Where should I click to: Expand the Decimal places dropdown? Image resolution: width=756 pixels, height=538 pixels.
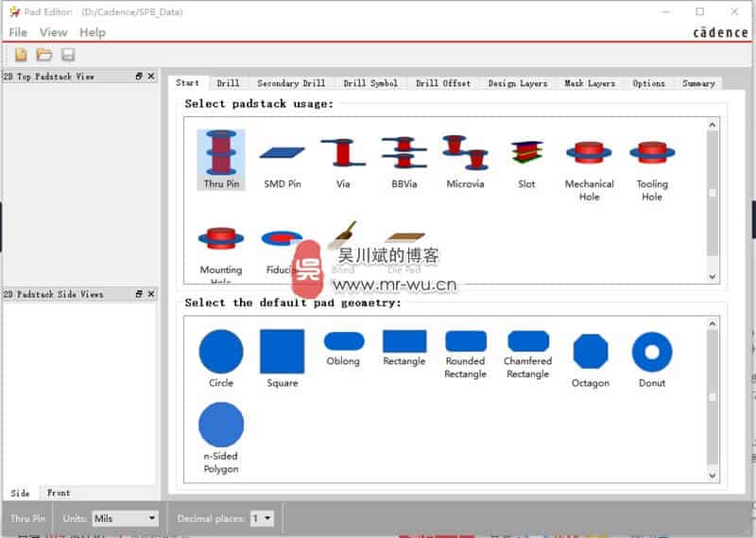tap(262, 518)
